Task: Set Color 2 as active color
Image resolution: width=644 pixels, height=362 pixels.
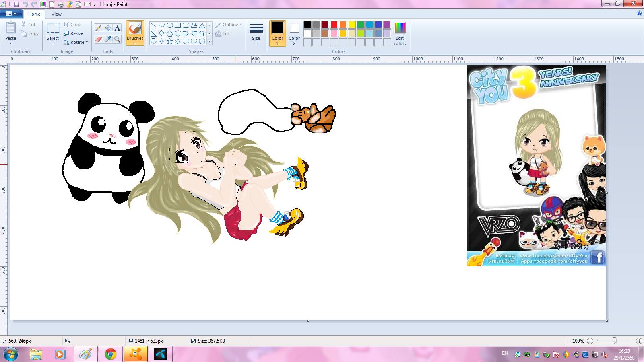Action: click(x=294, y=33)
